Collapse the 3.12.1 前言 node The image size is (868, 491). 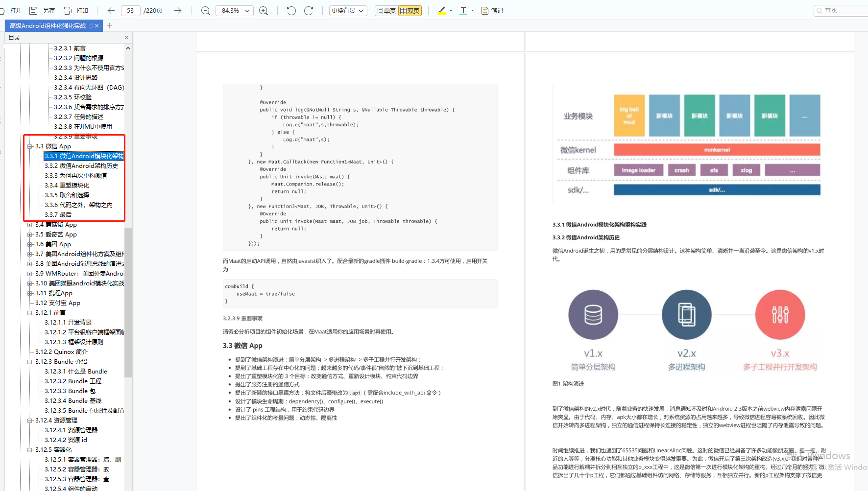point(30,313)
